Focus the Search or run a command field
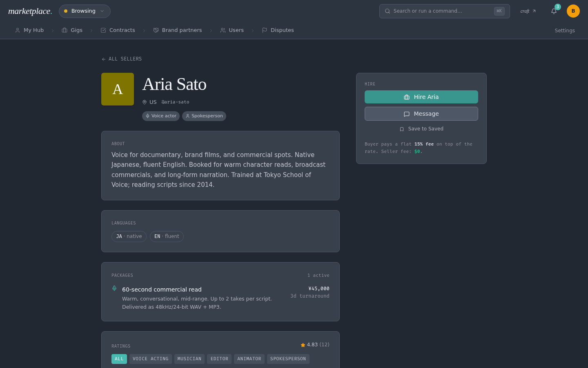588x368 pixels. [444, 11]
